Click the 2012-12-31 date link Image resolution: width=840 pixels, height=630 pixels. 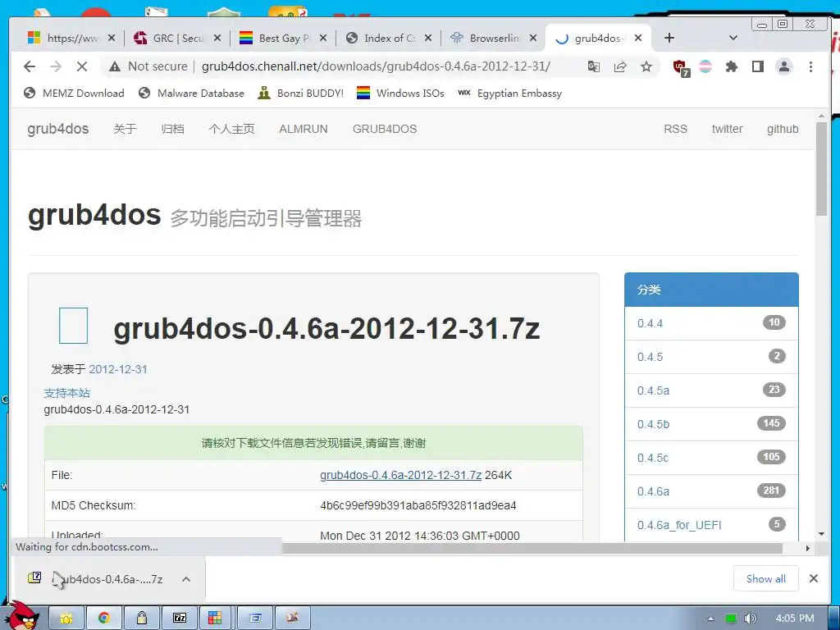click(x=118, y=369)
